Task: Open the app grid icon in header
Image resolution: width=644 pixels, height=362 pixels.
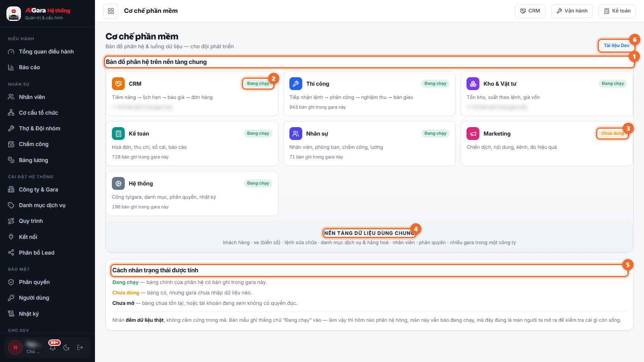Action: 111,11
